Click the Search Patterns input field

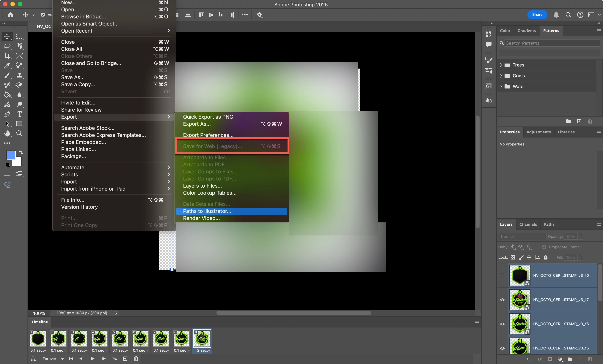[x=552, y=43]
